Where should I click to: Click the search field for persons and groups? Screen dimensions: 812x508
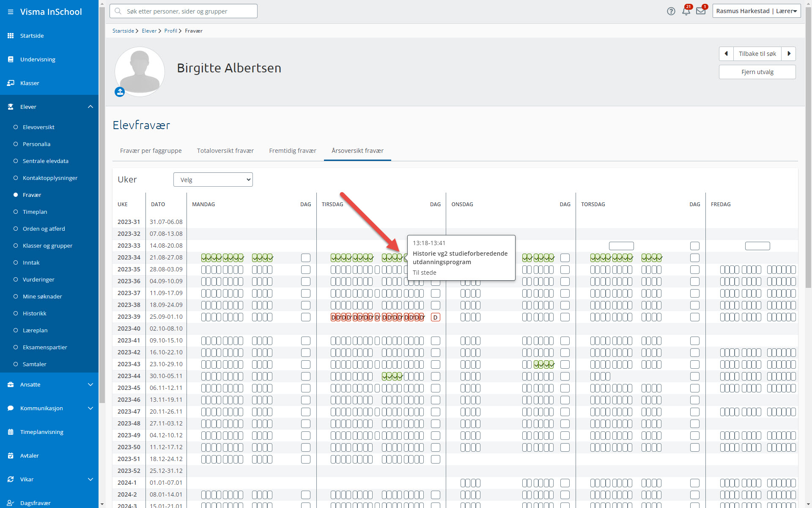tap(184, 11)
